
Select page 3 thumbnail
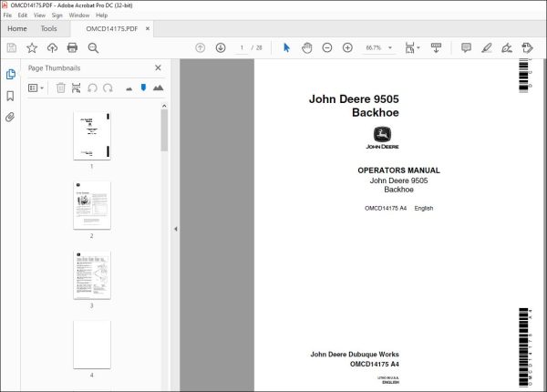pos(92,275)
